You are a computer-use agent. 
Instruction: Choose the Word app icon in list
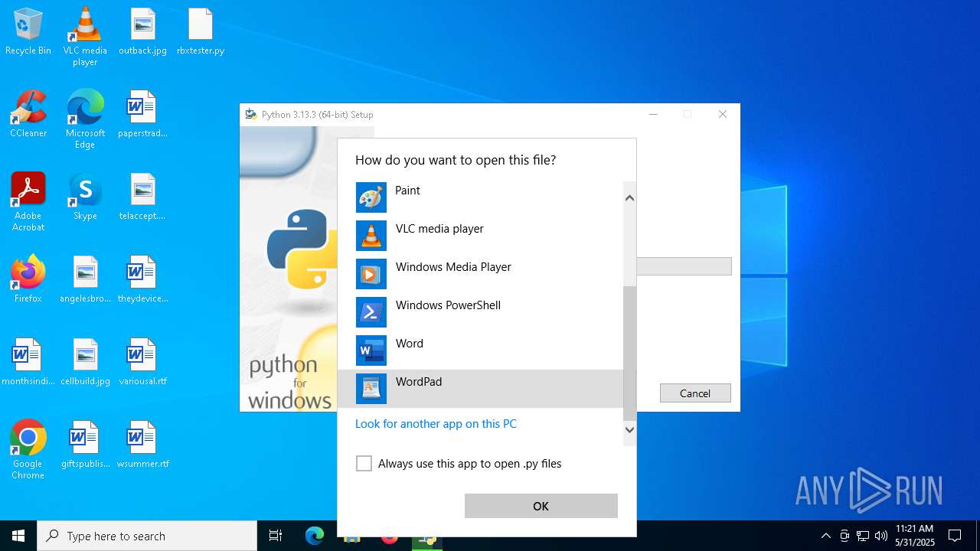pyautogui.click(x=371, y=350)
